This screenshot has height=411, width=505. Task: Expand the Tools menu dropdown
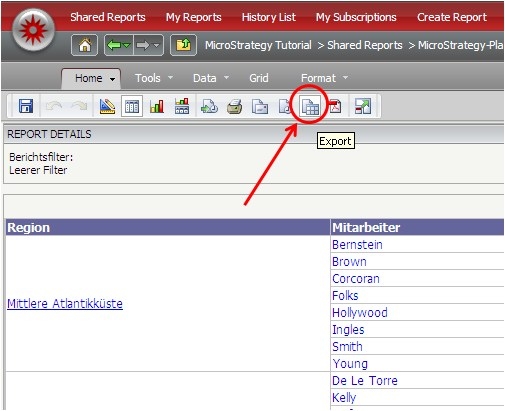coord(170,77)
